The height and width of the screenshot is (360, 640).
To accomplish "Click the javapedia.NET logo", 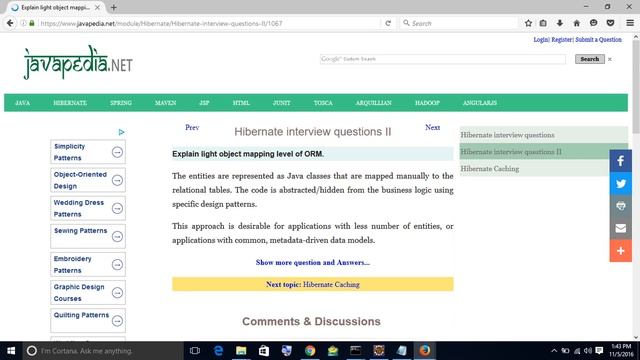I will 78,63.
